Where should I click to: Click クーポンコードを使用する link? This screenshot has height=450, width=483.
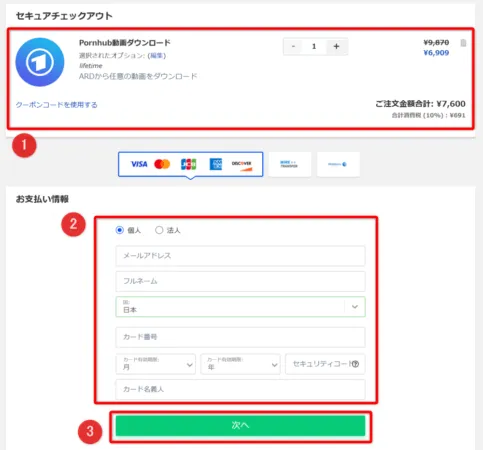tap(57, 105)
